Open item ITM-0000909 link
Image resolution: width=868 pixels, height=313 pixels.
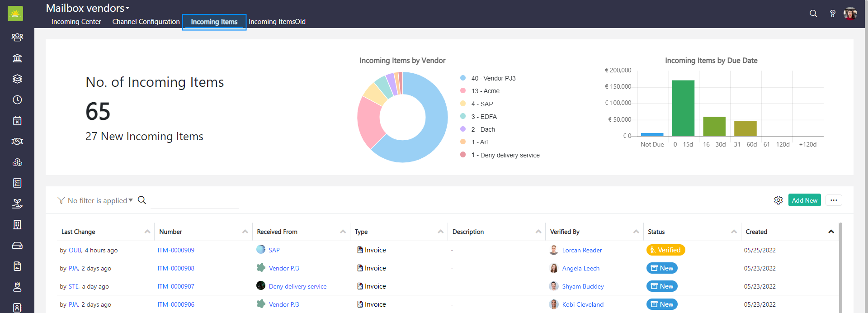[176, 250]
